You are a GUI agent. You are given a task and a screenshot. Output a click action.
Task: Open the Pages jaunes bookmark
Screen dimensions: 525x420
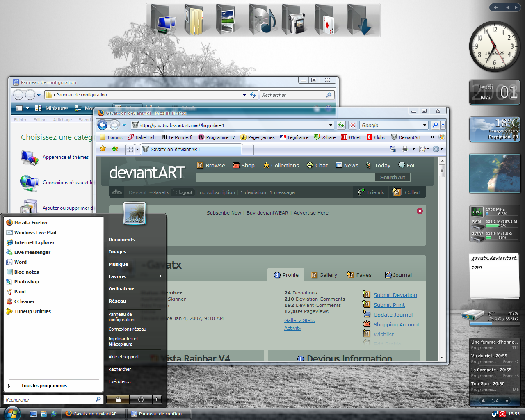tap(258, 137)
